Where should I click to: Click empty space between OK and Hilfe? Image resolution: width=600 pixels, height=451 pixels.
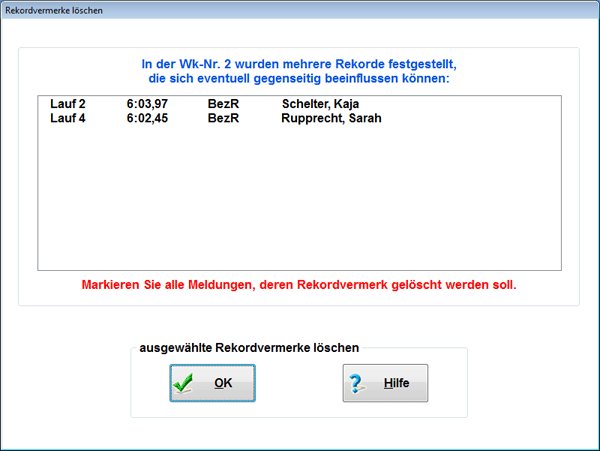299,384
